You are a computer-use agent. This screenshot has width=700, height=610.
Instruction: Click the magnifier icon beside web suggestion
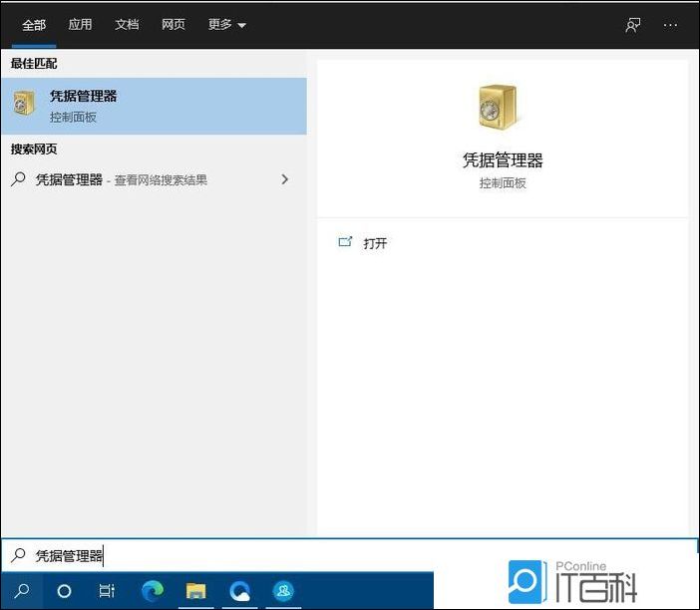pos(18,179)
